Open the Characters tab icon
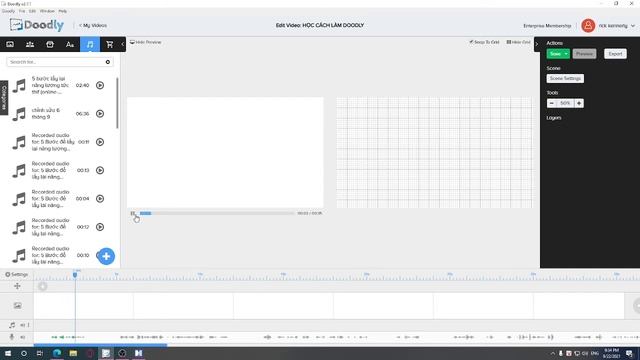Screen dimensions: 640x360 30,44
